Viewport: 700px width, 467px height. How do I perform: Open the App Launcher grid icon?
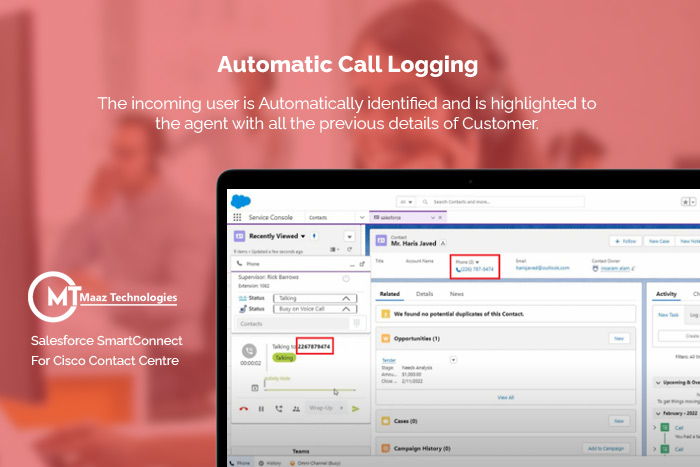pyautogui.click(x=236, y=217)
